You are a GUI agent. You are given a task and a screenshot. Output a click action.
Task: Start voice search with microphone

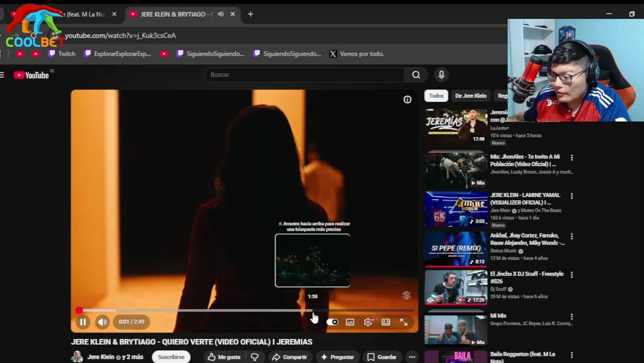pyautogui.click(x=441, y=75)
